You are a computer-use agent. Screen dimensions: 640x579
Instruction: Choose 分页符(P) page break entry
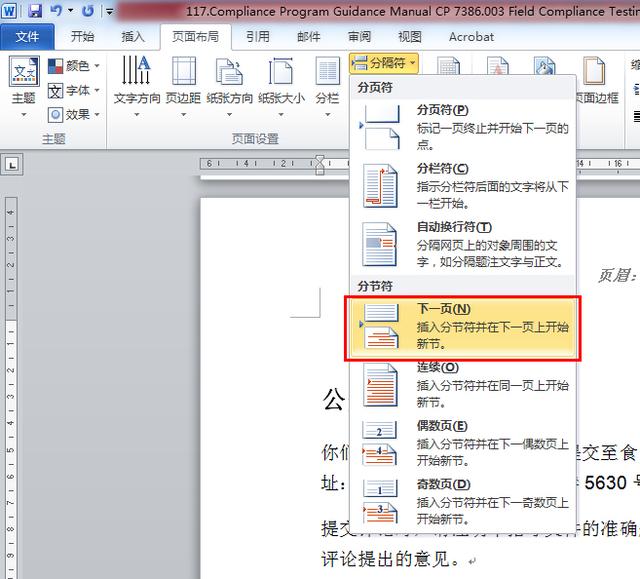click(x=463, y=127)
